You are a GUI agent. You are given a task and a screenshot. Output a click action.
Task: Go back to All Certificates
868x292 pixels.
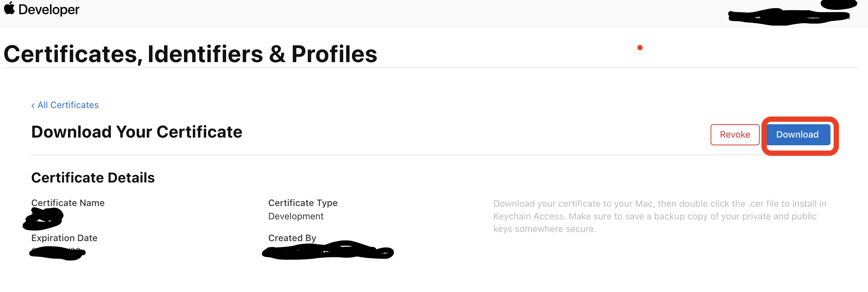tap(65, 105)
